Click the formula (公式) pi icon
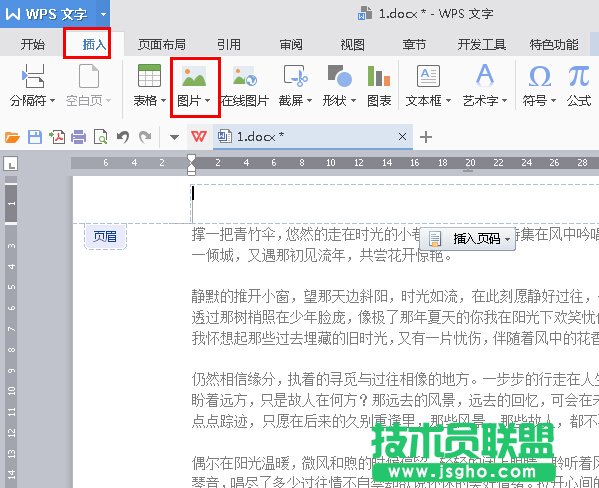Image resolution: width=599 pixels, height=488 pixels. (x=578, y=76)
